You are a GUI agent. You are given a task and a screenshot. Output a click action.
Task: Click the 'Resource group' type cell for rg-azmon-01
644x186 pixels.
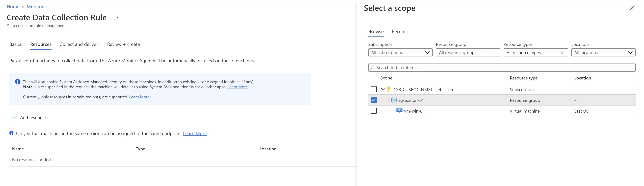(x=525, y=100)
